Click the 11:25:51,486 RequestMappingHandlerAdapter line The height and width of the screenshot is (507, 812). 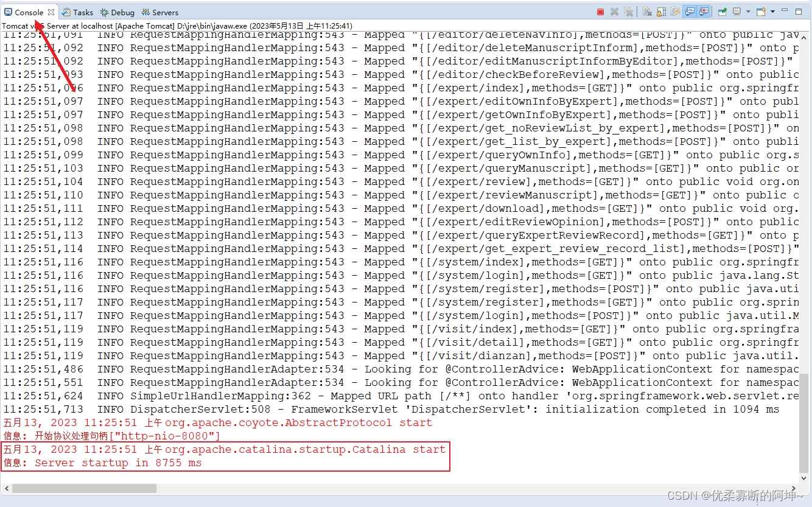coord(401,369)
